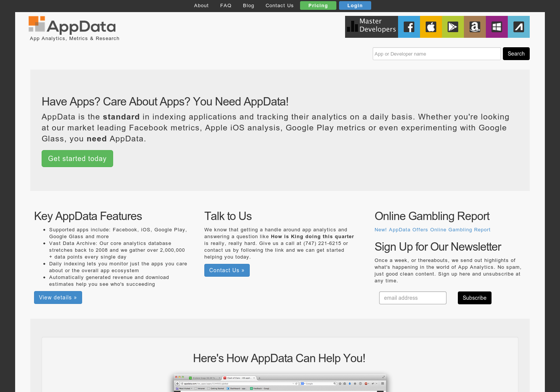Open View details for AppData features

point(58,297)
